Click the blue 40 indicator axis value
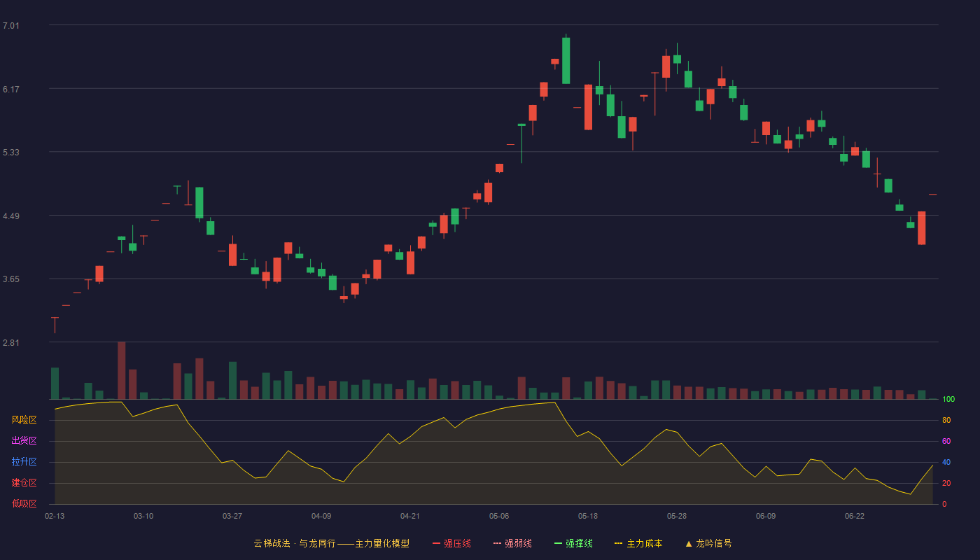 pyautogui.click(x=946, y=463)
